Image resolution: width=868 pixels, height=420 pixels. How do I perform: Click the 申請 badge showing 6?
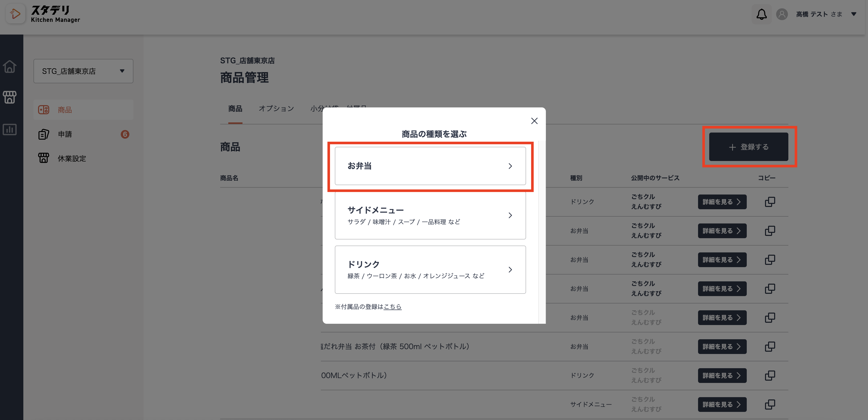(125, 134)
